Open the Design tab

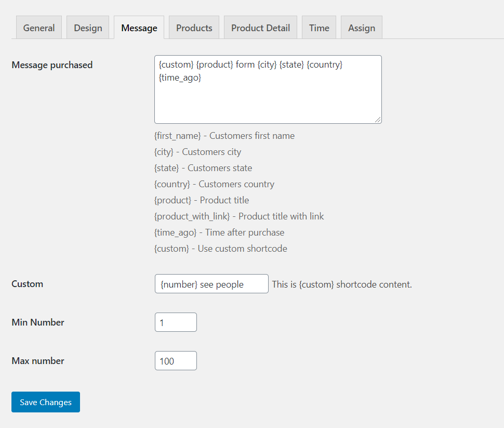pos(88,28)
